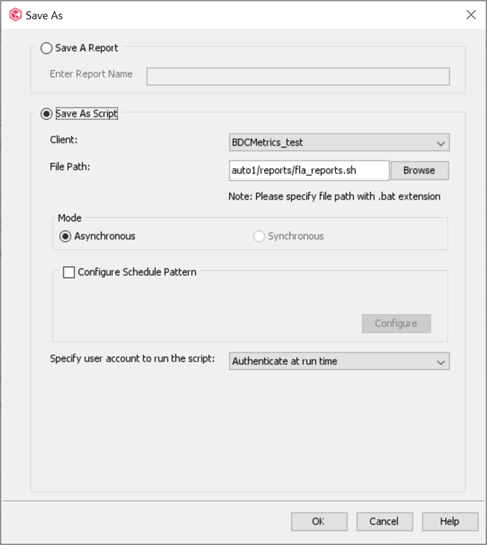Click the Mode group label
488x545 pixels.
click(x=70, y=218)
